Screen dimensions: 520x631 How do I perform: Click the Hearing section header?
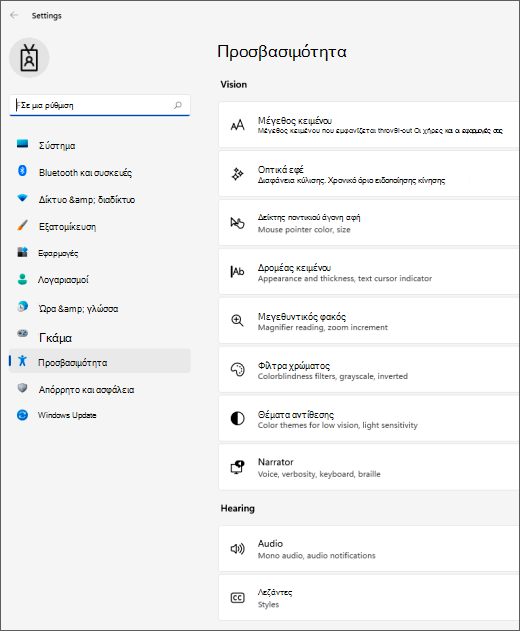(x=237, y=508)
